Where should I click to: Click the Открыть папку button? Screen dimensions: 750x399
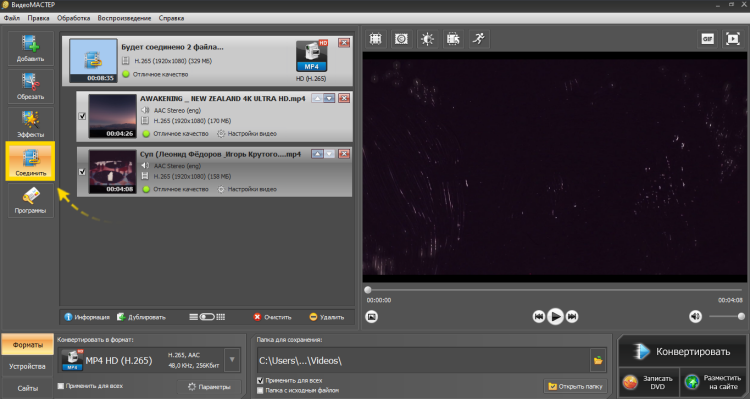pyautogui.click(x=576, y=386)
